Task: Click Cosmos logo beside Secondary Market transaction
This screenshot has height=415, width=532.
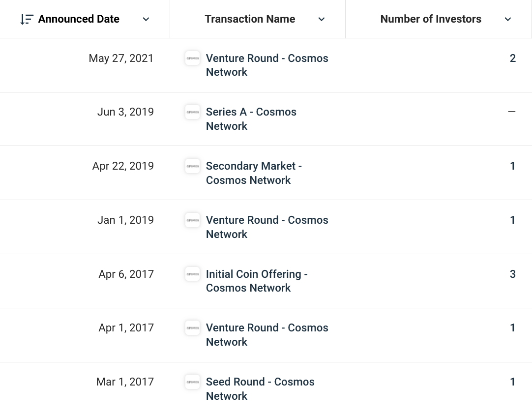Action: click(x=192, y=166)
